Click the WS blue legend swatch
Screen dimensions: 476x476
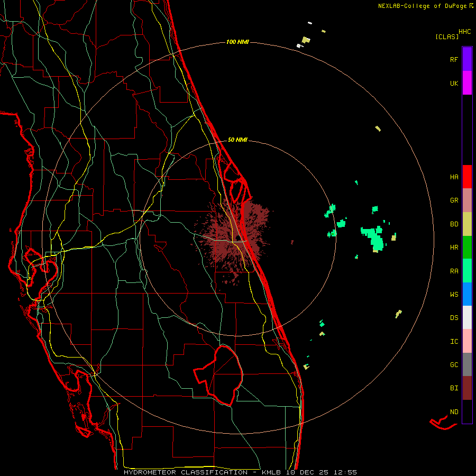[x=467, y=294]
